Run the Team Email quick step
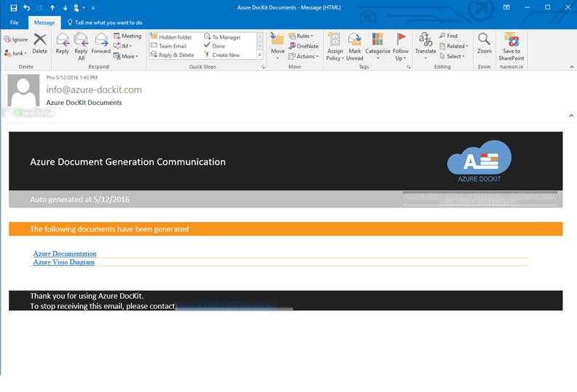 coord(168,46)
